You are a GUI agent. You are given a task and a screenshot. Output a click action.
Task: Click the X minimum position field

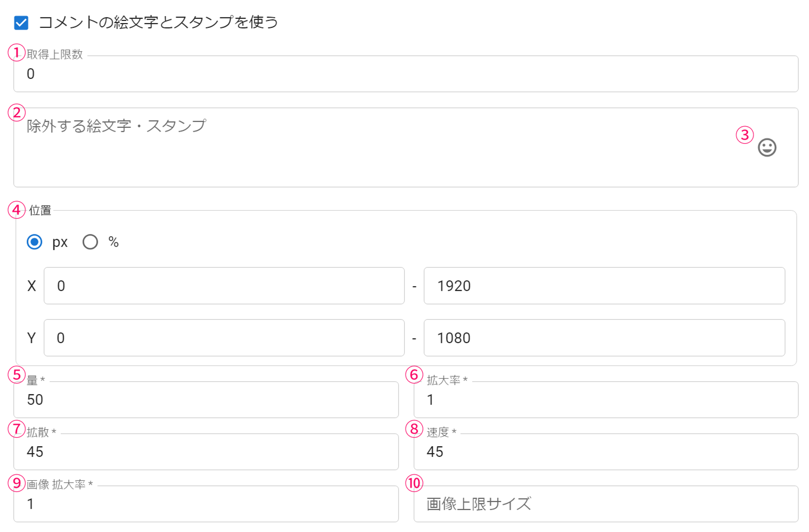click(224, 286)
